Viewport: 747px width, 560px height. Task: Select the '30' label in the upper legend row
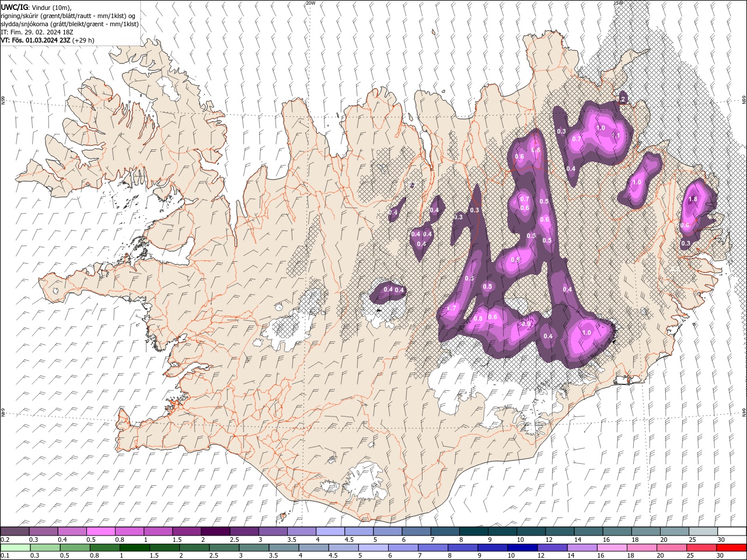tap(721, 540)
